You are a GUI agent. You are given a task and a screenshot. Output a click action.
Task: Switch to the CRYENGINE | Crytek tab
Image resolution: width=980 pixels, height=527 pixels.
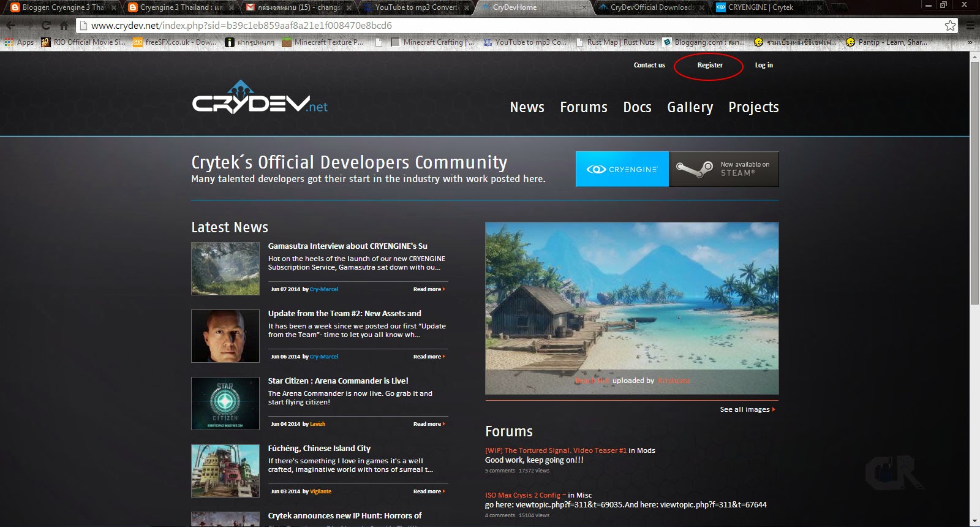click(766, 7)
